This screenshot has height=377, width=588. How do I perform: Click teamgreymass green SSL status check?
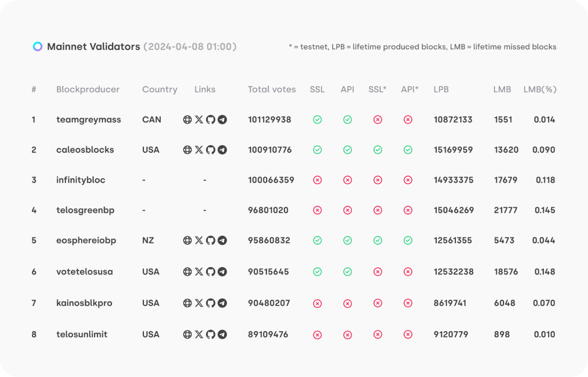pos(318,119)
